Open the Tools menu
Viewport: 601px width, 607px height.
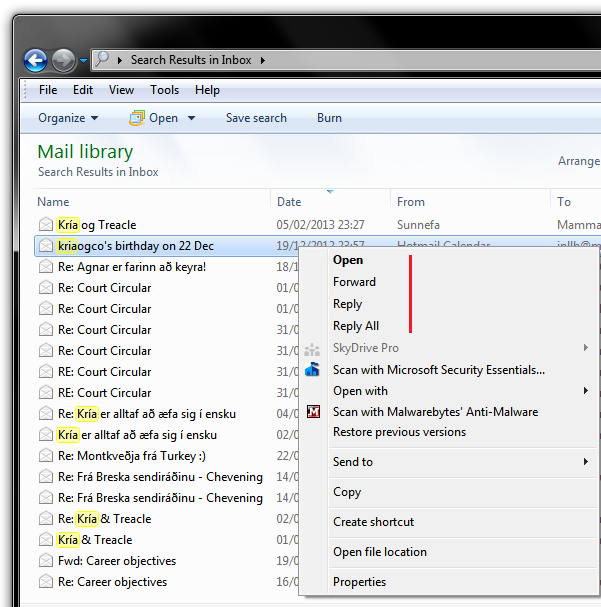[164, 90]
